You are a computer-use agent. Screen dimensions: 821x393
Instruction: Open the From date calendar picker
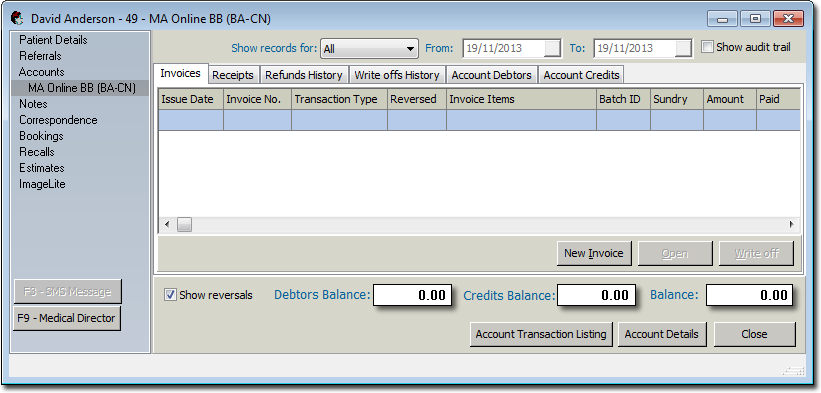(552, 49)
